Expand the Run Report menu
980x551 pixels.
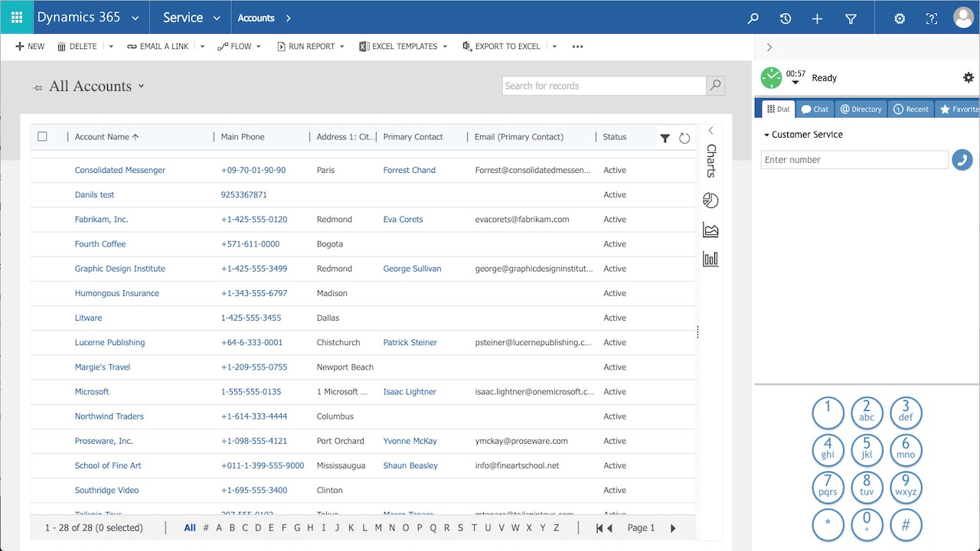pos(341,47)
